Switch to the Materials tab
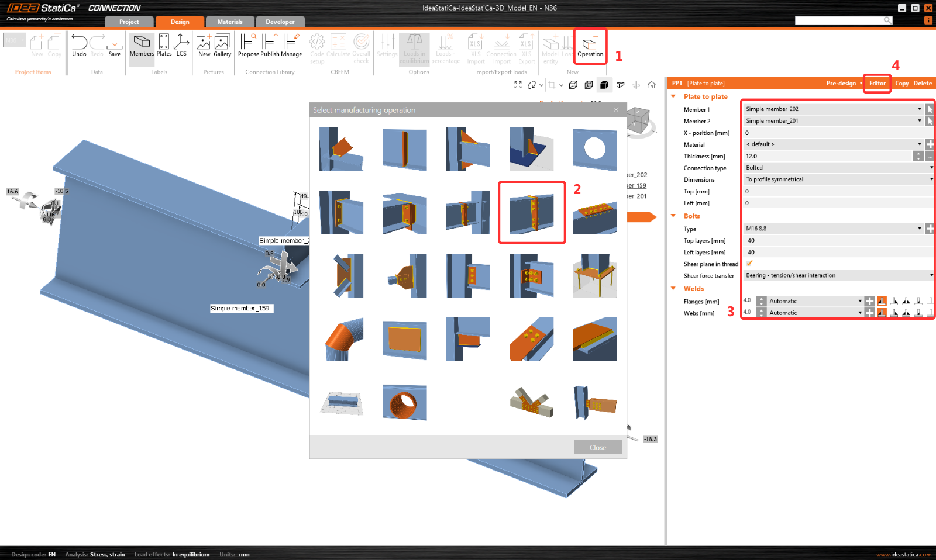This screenshot has width=936, height=560. point(230,22)
